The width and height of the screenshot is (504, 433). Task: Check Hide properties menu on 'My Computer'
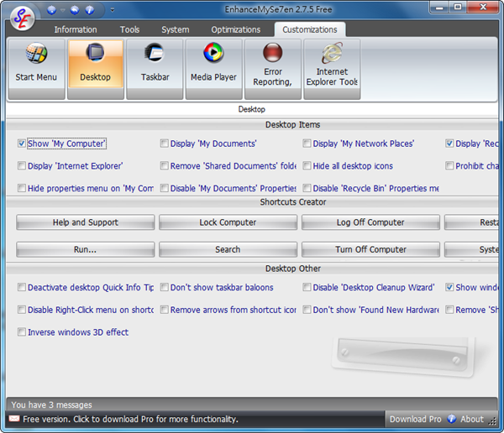click(22, 188)
